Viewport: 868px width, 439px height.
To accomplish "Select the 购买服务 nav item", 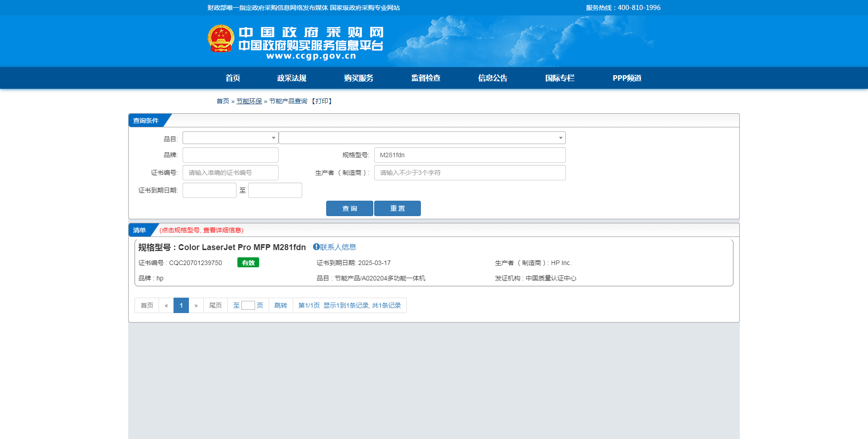I will [x=358, y=78].
